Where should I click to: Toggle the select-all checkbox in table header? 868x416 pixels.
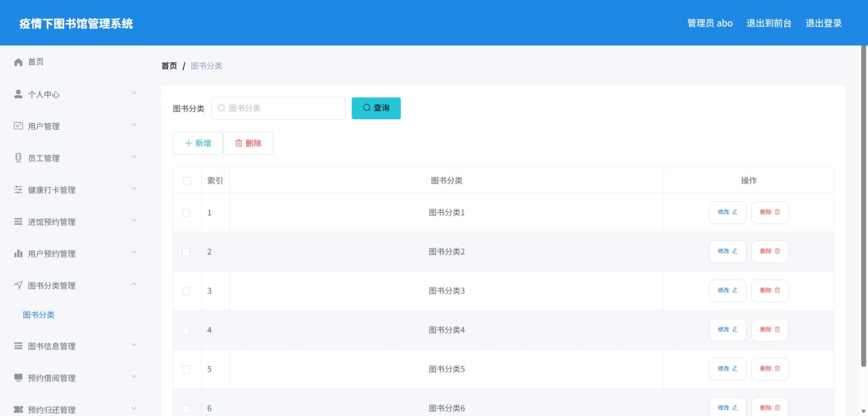coord(187,181)
